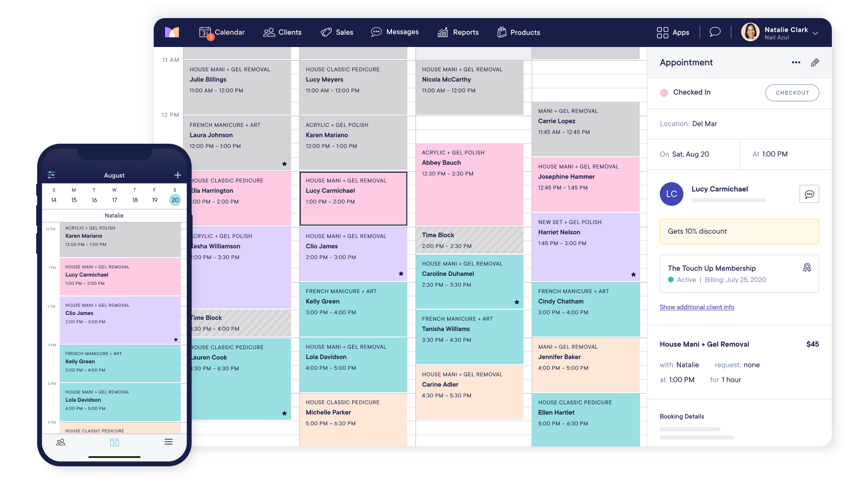Click Natalie Clark's profile avatar
Screen dimensions: 868x488
tap(750, 32)
